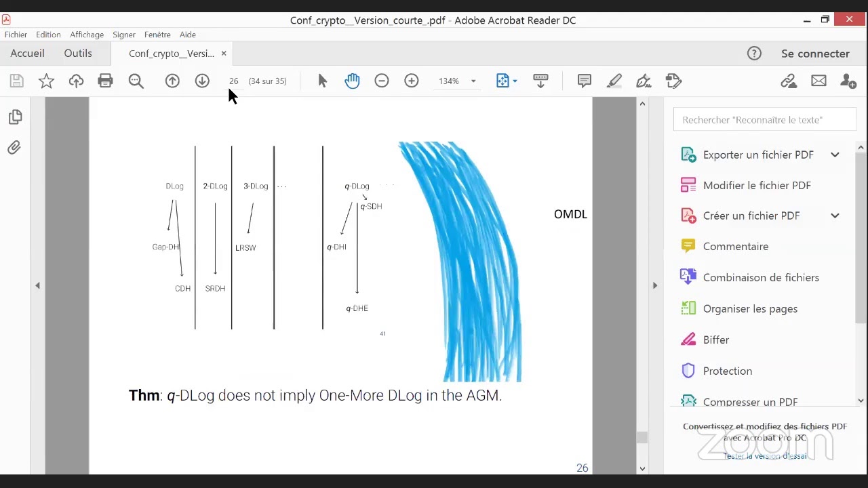868x488 pixels.
Task: Expand Créer un fichier PDF options
Action: click(835, 216)
